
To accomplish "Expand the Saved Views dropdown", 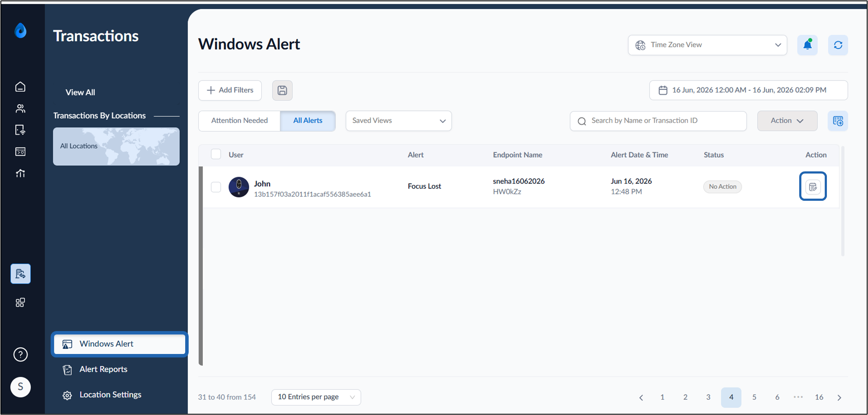I will point(399,121).
